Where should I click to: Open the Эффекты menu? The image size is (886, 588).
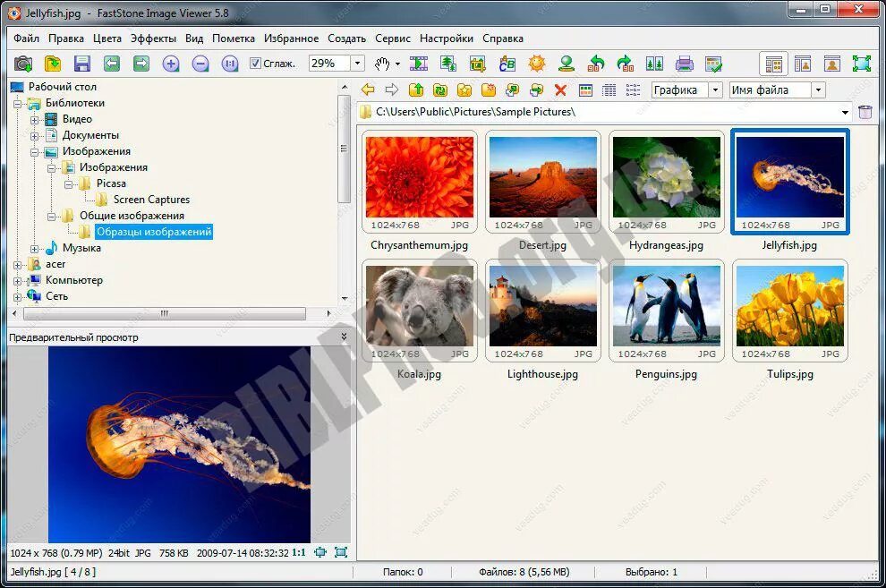point(154,38)
